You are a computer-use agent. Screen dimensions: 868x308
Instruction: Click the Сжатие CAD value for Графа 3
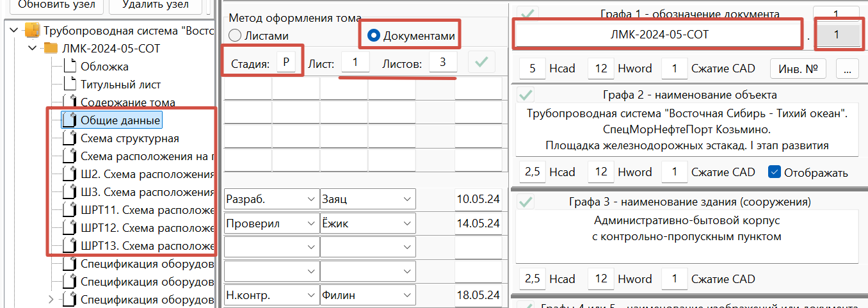click(674, 279)
